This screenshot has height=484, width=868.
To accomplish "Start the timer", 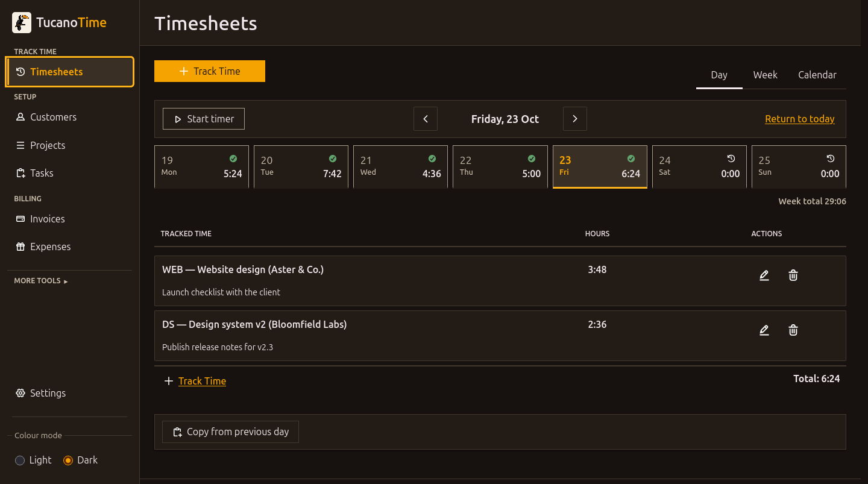I will coord(204,119).
